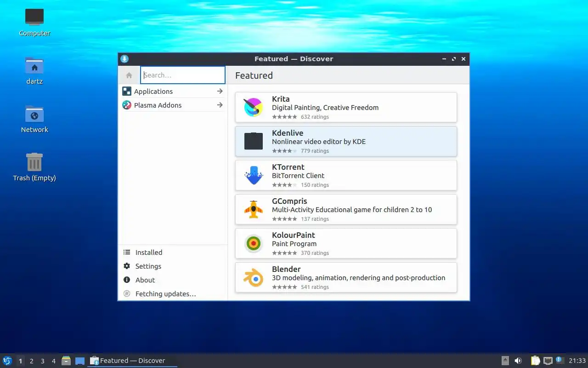Screen dimensions: 588x368
Task: Click 'Paint Program' description text
Action: 294,244
